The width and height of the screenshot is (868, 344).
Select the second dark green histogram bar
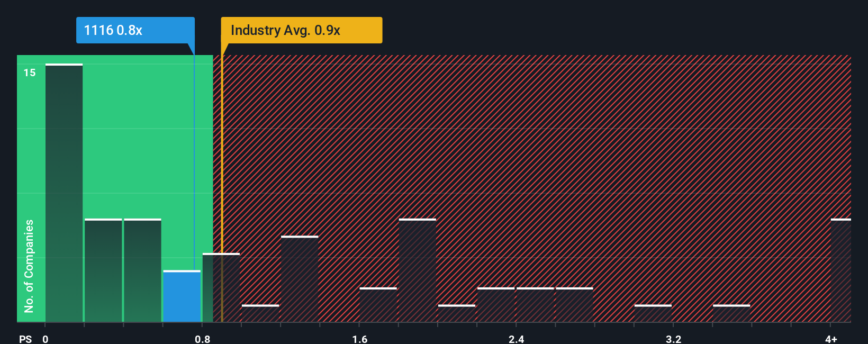coord(103,270)
